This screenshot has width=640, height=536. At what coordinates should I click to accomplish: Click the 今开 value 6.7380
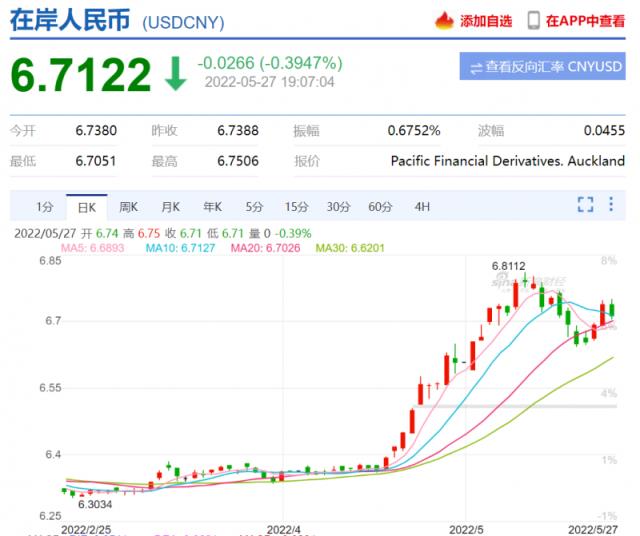point(96,131)
